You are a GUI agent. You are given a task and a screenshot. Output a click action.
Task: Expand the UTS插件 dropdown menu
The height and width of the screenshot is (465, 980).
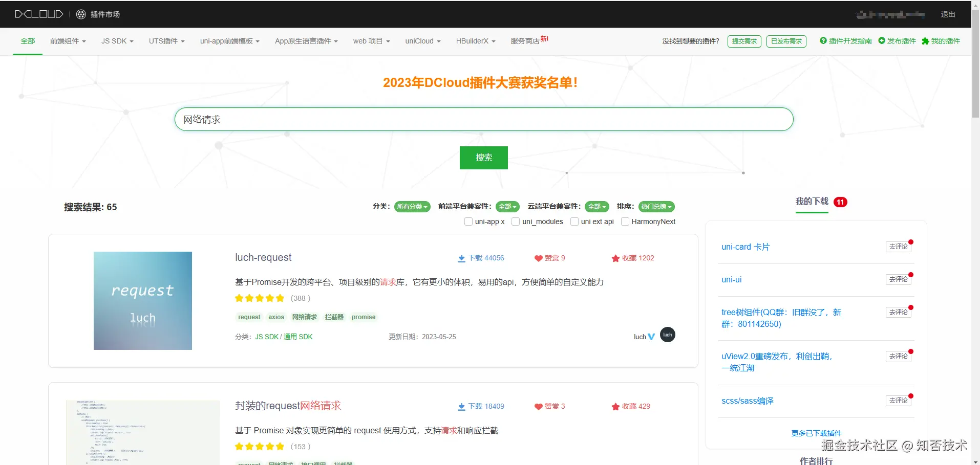167,41
